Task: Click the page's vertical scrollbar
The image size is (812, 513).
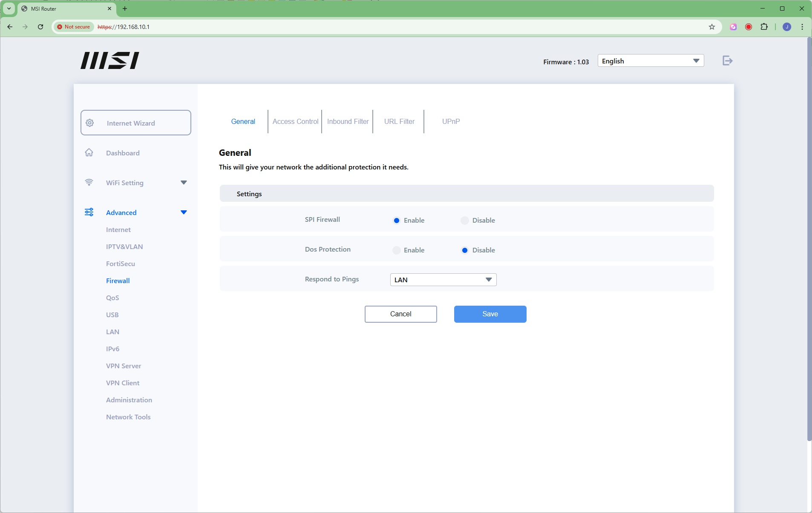Action: (x=809, y=238)
